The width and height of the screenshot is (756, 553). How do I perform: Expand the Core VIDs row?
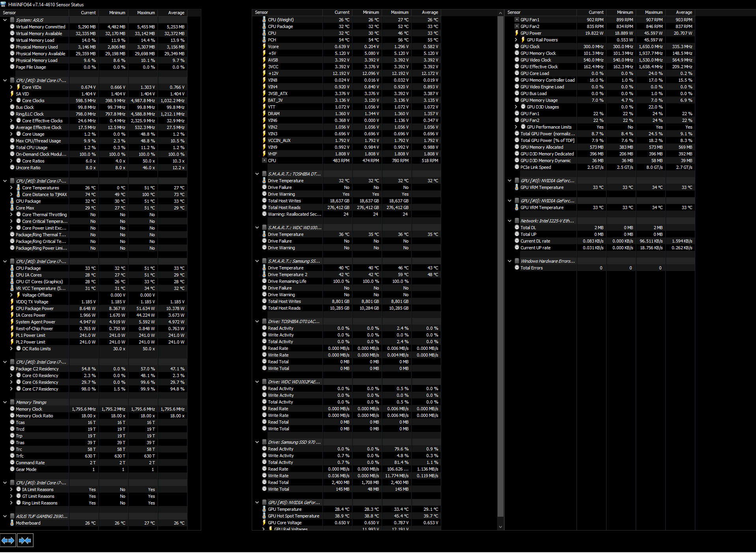11,87
